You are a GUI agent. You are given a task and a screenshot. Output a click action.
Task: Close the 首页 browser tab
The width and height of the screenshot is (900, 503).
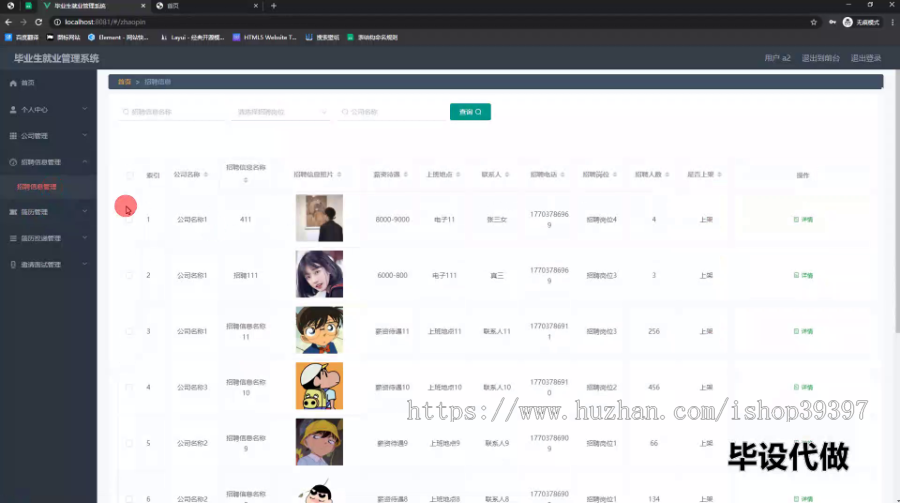pyautogui.click(x=255, y=6)
